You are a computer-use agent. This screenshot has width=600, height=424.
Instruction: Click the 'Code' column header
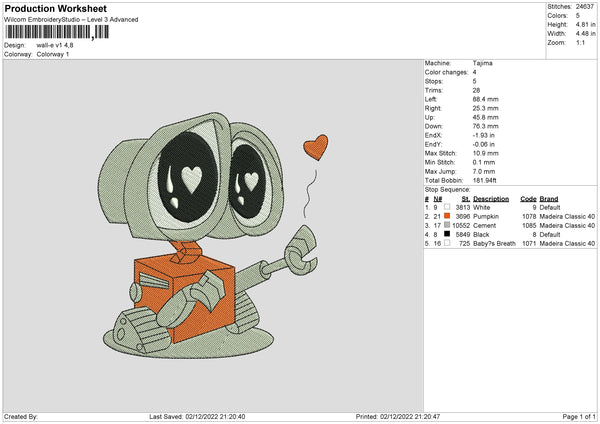pyautogui.click(x=528, y=199)
